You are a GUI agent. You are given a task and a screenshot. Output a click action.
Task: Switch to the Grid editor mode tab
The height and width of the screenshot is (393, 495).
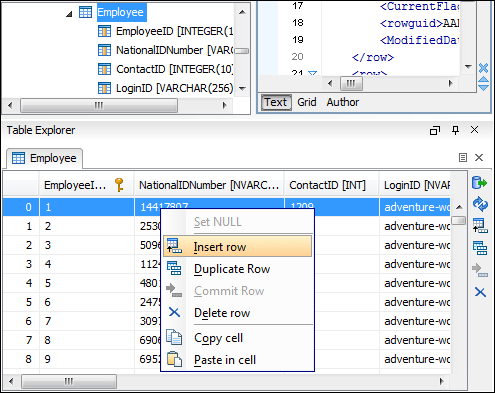coord(307,102)
